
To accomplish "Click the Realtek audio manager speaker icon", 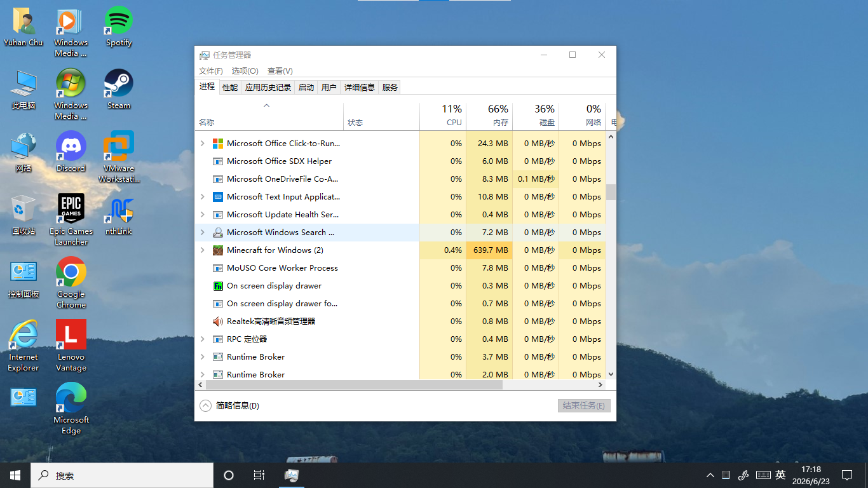I will coord(218,322).
